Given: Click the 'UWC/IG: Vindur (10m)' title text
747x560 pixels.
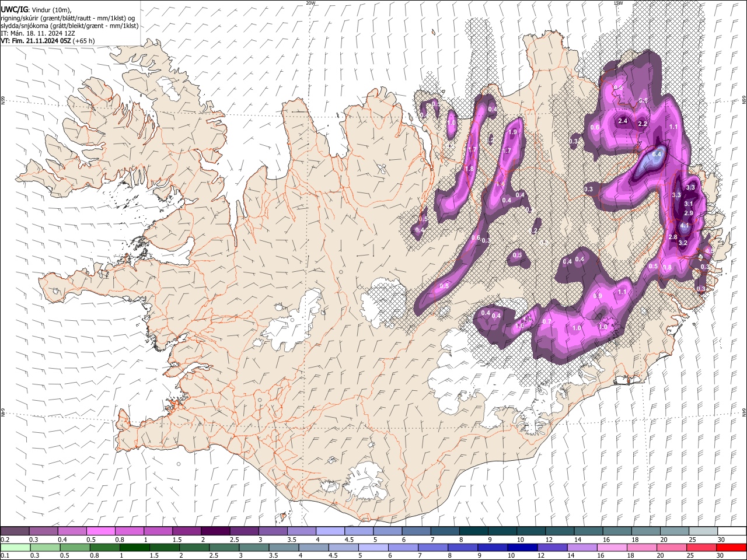Looking at the screenshot, I should click(36, 10).
